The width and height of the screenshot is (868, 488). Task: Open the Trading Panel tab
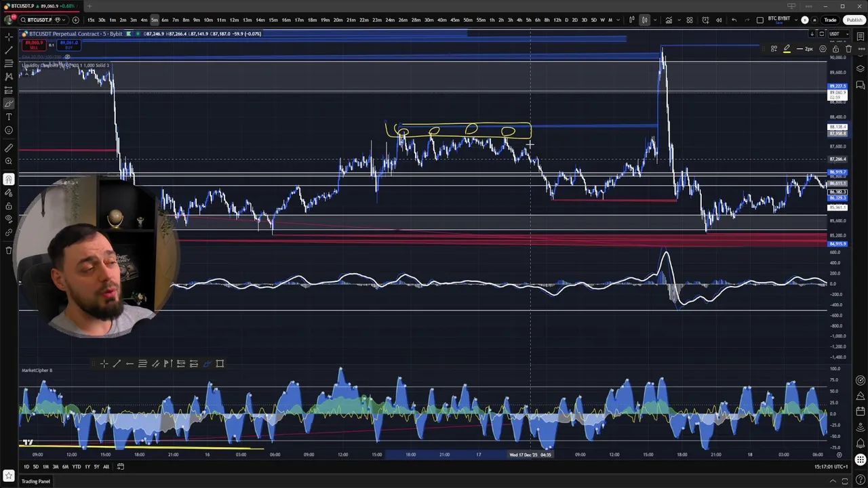(36, 481)
